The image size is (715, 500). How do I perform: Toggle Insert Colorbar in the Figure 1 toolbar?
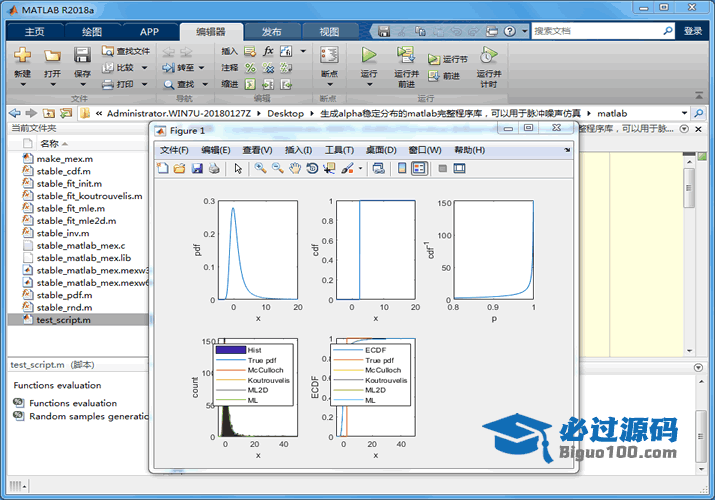click(x=402, y=168)
